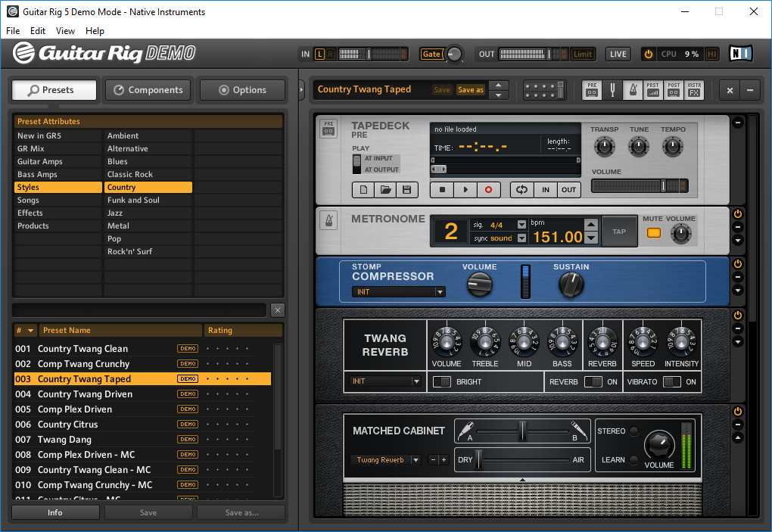This screenshot has height=532, width=772.
Task: Toggle the BRIGHT switch on Twang Reverb
Action: click(442, 382)
